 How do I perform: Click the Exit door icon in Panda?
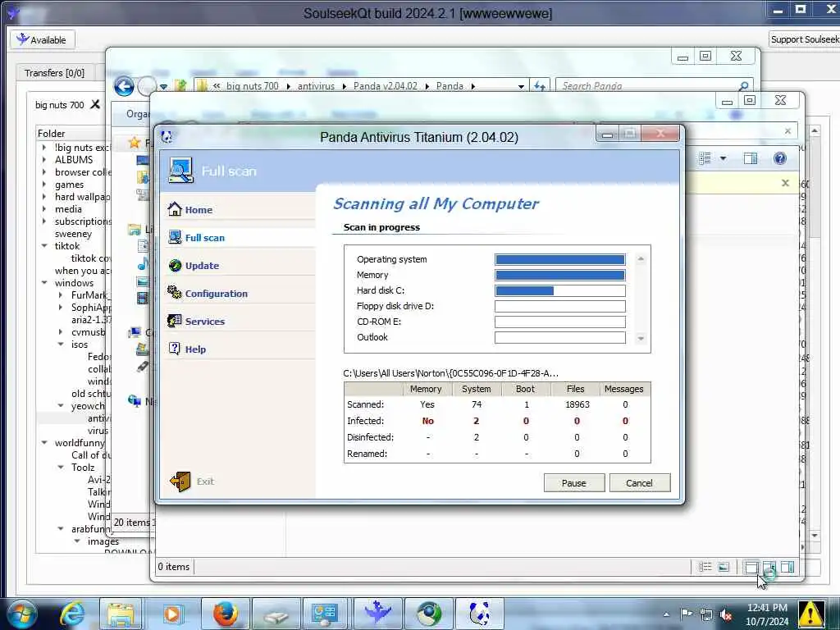180,481
